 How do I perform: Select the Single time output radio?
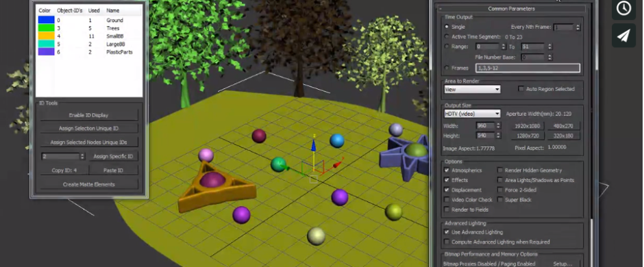(x=447, y=27)
